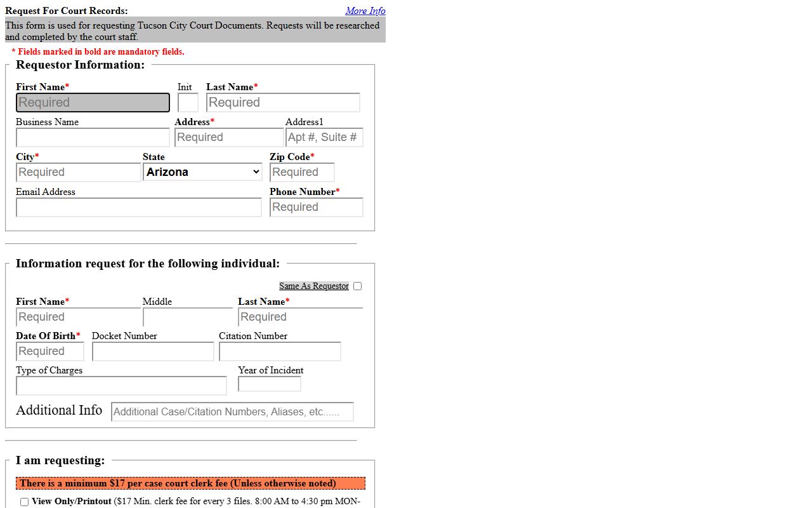Click the Init initial field
This screenshot has width=812, height=508.
[188, 103]
